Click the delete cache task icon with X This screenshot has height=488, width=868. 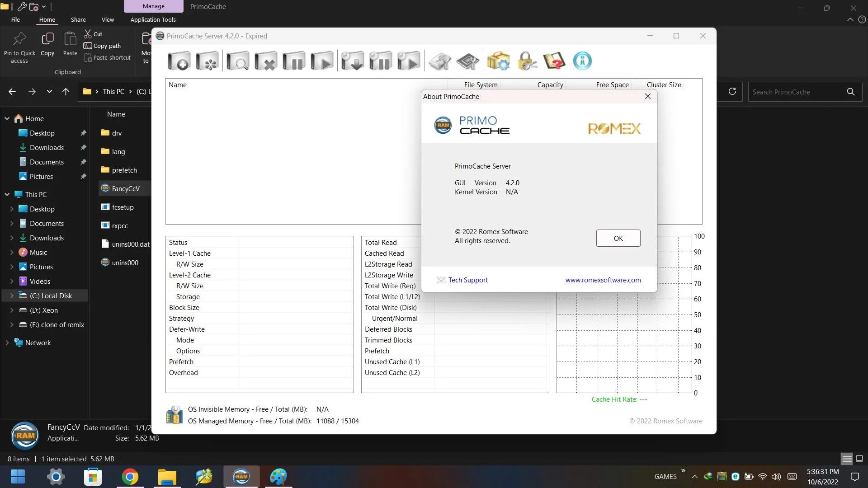pyautogui.click(x=265, y=61)
